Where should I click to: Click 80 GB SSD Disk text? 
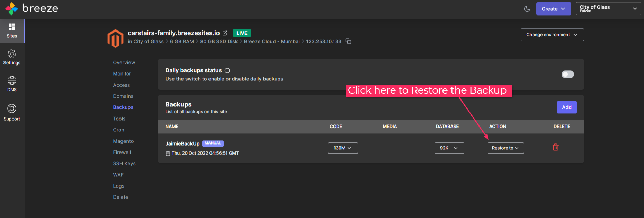click(219, 42)
